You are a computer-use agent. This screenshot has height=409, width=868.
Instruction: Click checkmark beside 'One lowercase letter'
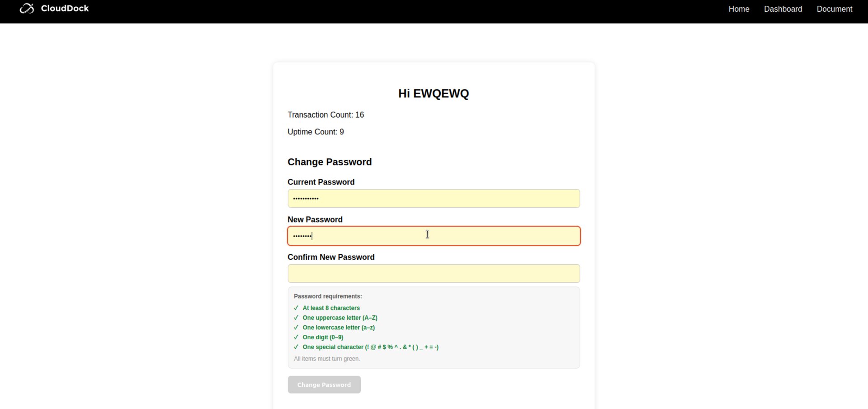point(296,328)
